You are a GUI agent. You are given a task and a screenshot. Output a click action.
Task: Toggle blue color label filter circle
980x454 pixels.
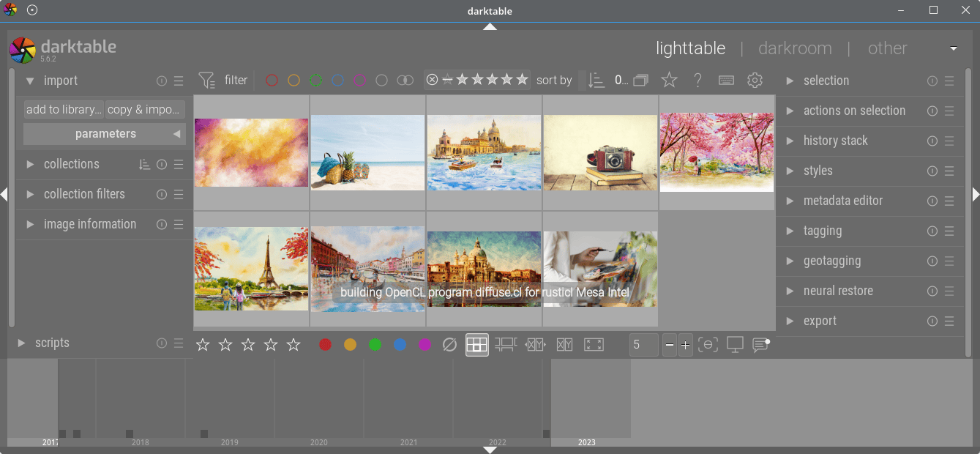tap(337, 81)
